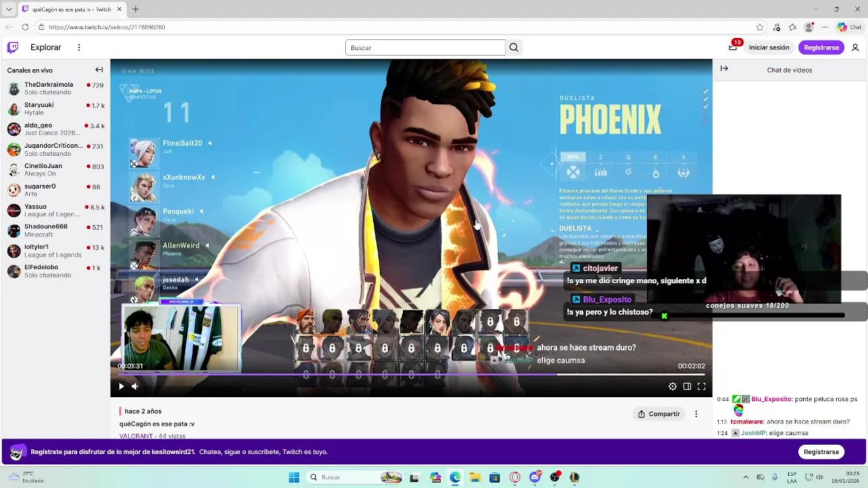Open aldo_geo Just Dance channel

55,129
